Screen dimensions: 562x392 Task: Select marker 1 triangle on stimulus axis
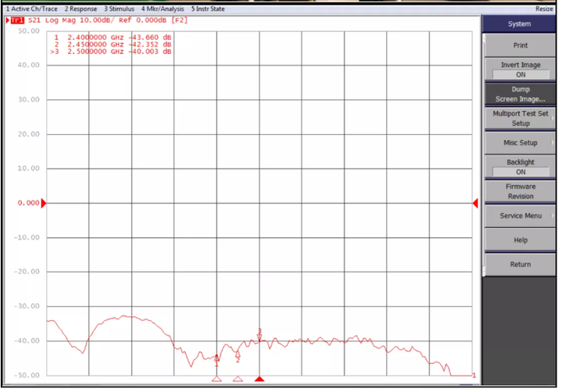[x=216, y=379]
